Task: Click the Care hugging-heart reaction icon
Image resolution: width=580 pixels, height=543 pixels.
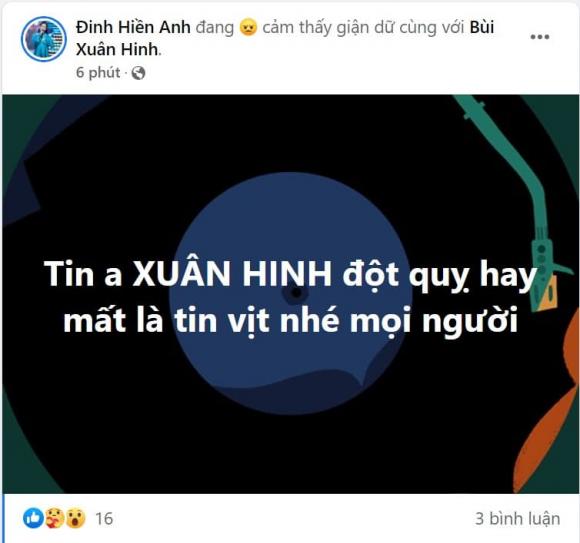Action: (x=54, y=518)
